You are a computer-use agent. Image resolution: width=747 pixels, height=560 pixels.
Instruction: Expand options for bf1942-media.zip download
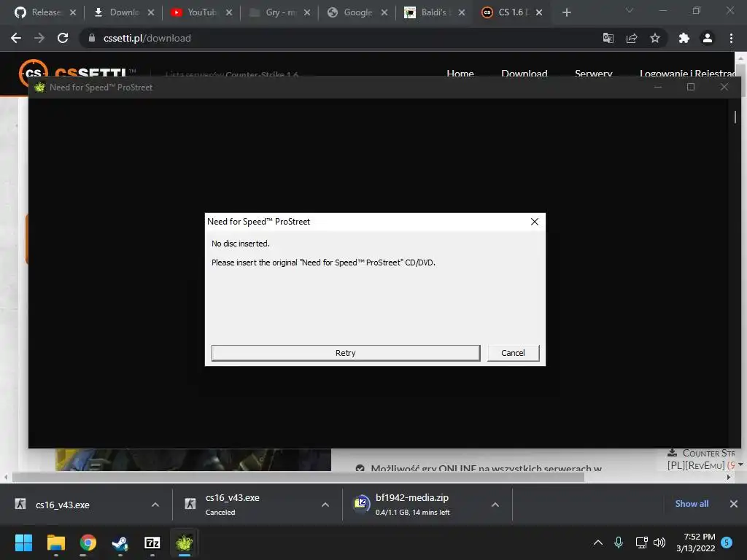495,505
